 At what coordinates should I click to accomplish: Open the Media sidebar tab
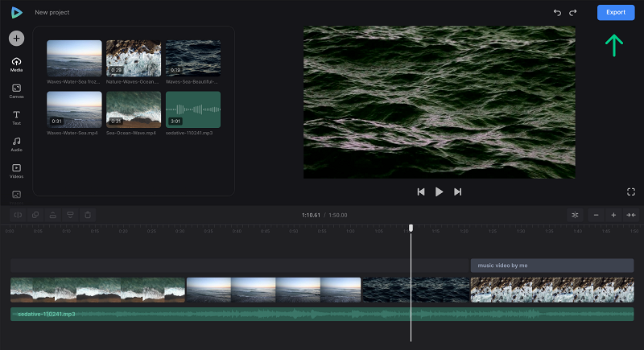(16, 64)
